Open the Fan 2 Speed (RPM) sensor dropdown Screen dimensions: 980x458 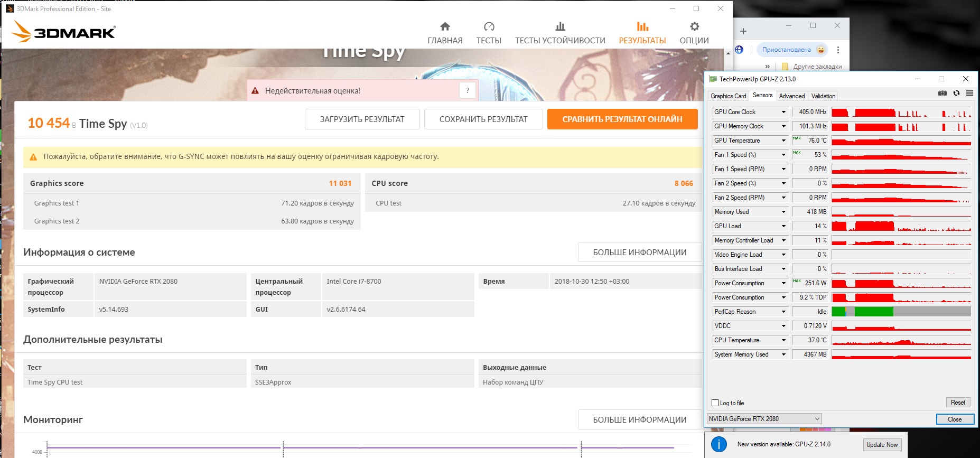pyautogui.click(x=784, y=198)
